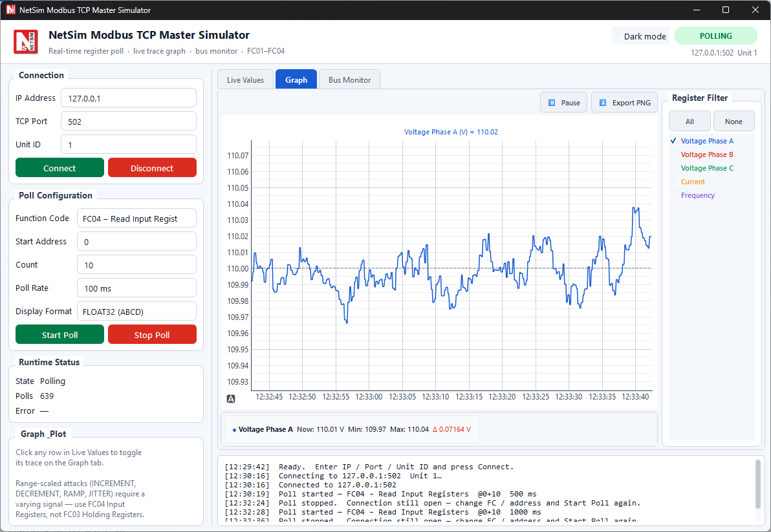This screenshot has height=532, width=771.
Task: Maximize the NetSim window
Action: click(725, 10)
